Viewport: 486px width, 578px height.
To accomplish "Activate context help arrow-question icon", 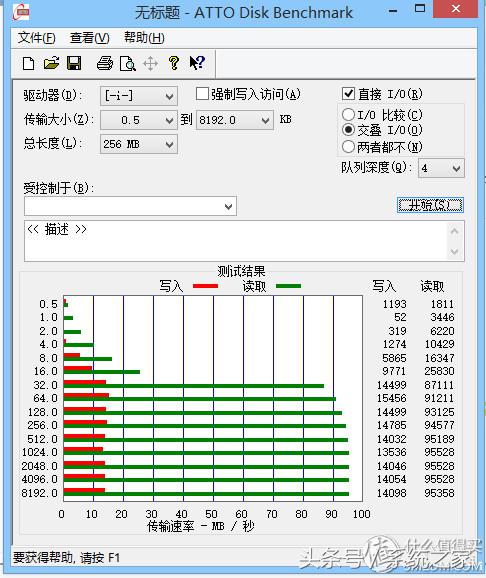I will click(197, 63).
